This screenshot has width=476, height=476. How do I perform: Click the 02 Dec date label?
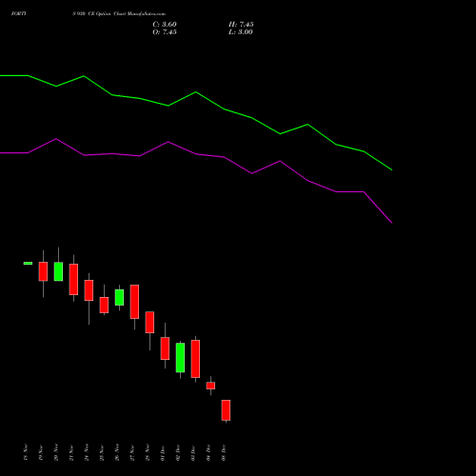click(x=178, y=453)
